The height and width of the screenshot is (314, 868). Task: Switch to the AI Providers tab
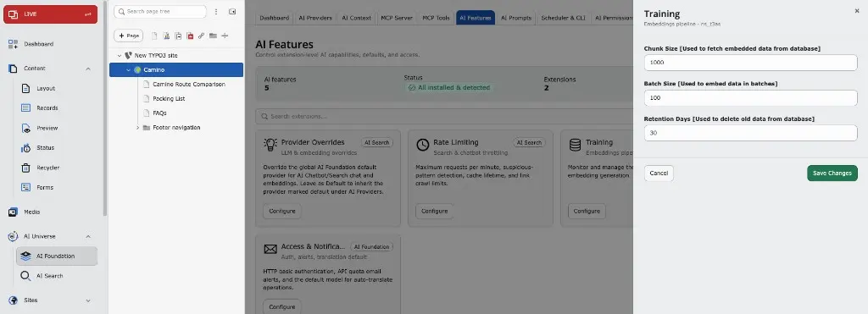(315, 18)
